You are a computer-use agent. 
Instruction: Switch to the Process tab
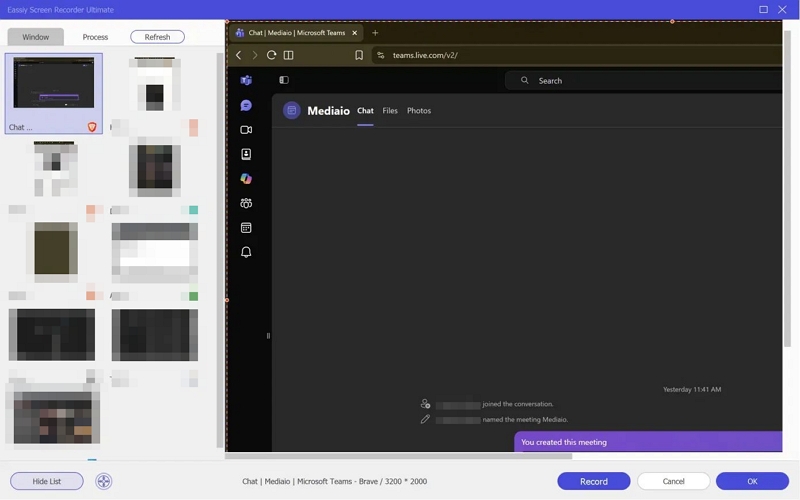point(95,37)
